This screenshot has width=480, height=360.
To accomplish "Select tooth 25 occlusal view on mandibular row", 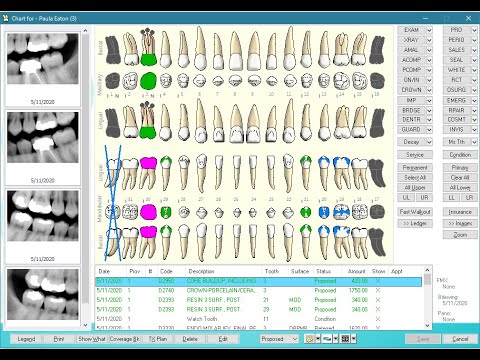I will 236,212.
